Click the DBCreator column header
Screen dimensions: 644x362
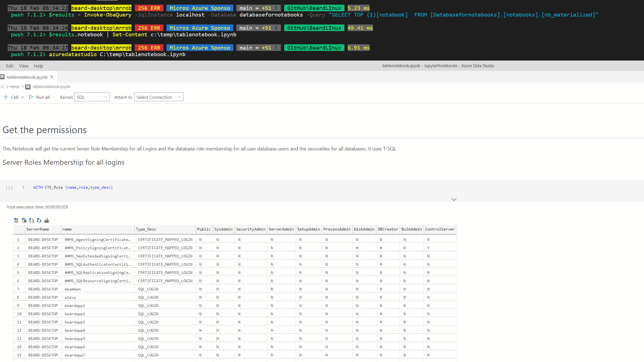[x=388, y=229]
